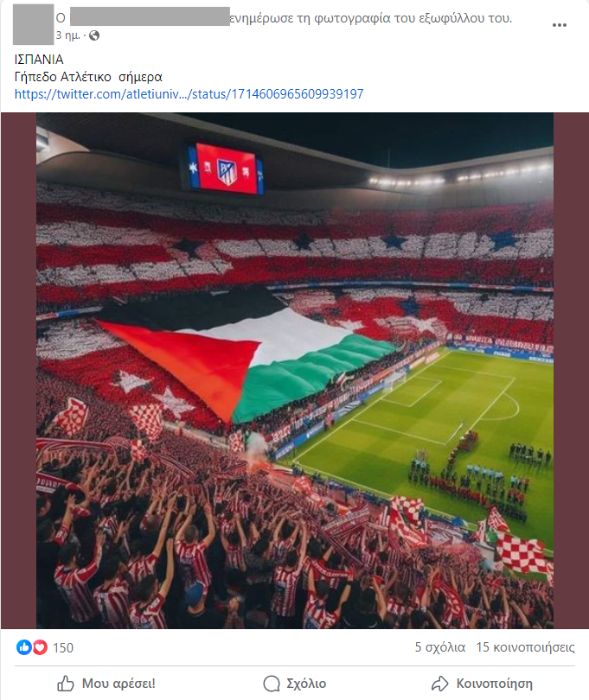589x700 pixels.
Task: Open the twitter.com/atletiuniv status link
Action: tap(189, 94)
